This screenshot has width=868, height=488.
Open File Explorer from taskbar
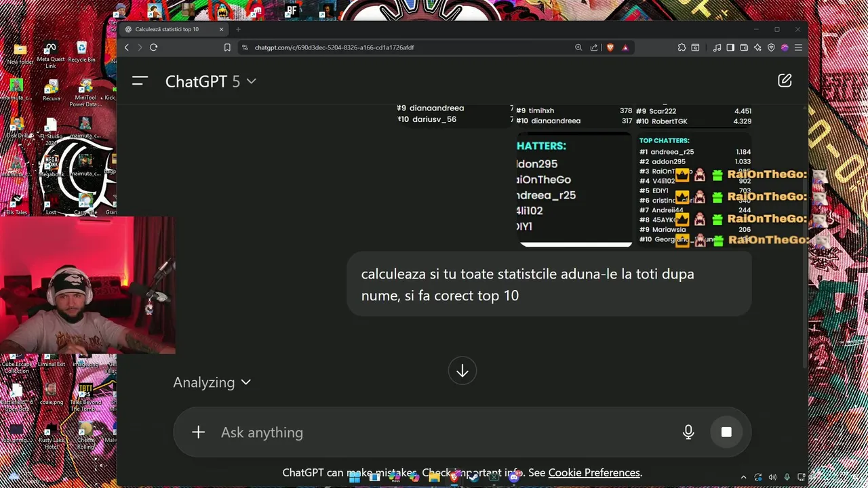(x=434, y=478)
